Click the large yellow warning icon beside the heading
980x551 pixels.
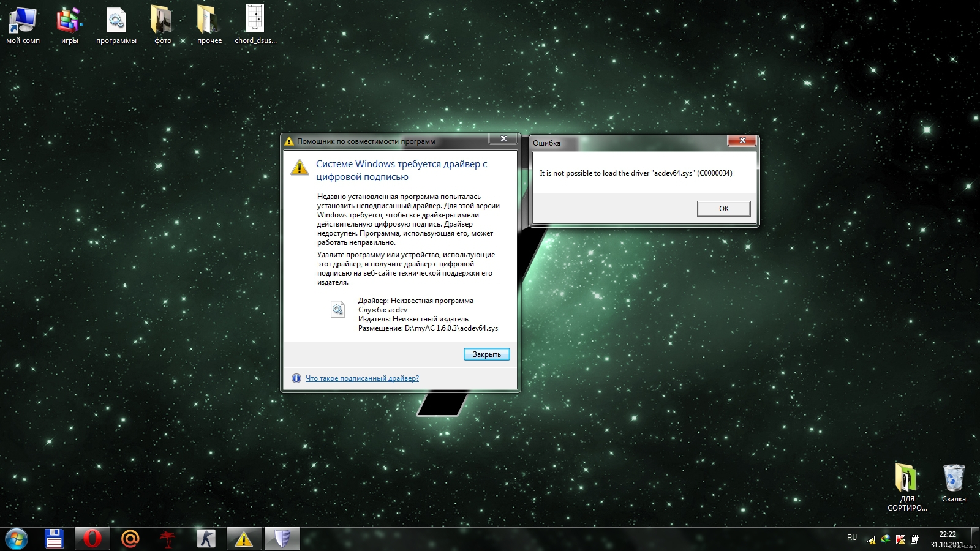pyautogui.click(x=300, y=167)
